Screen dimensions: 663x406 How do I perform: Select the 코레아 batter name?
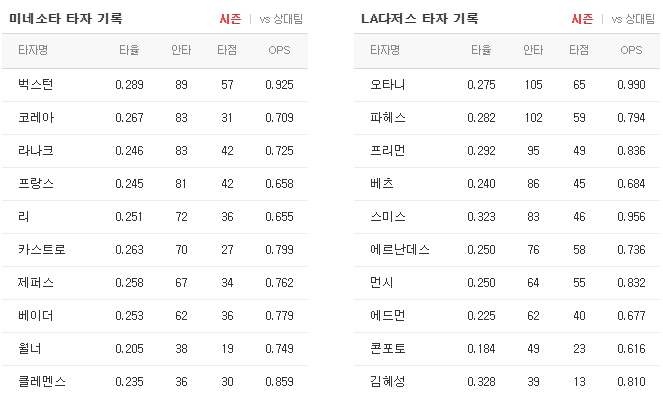pos(36,118)
